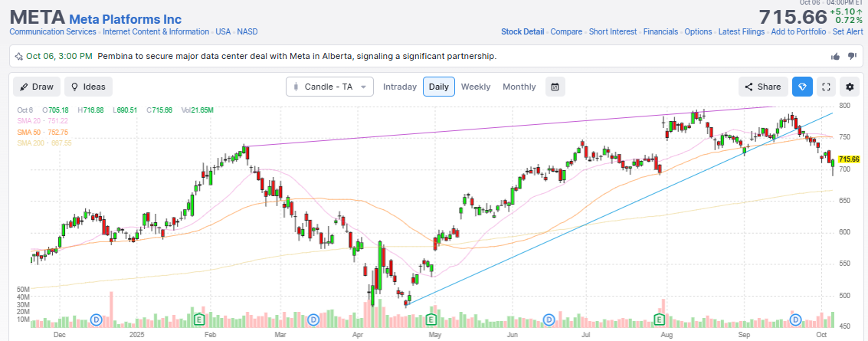Viewport: 868px width, 341px height.
Task: Select the Daily timeframe
Action: coord(439,87)
